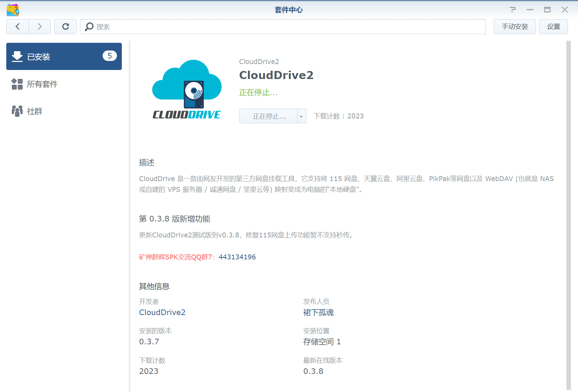578x392 pixels.
Task: Click the search magnifier icon
Action: (89, 27)
